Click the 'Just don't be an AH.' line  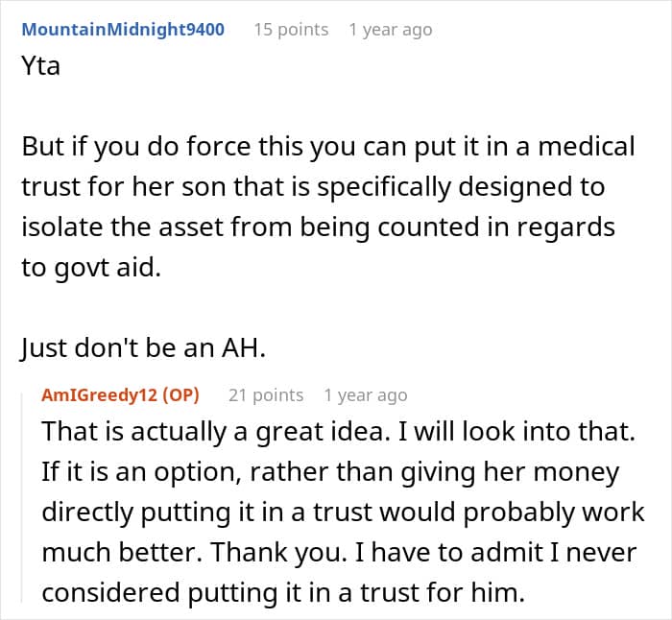click(143, 349)
